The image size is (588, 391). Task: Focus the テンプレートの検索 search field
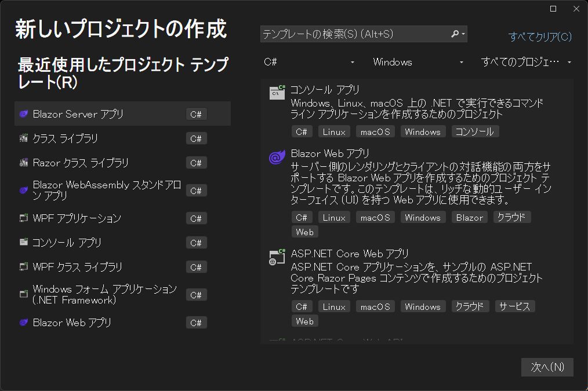pyautogui.click(x=364, y=34)
